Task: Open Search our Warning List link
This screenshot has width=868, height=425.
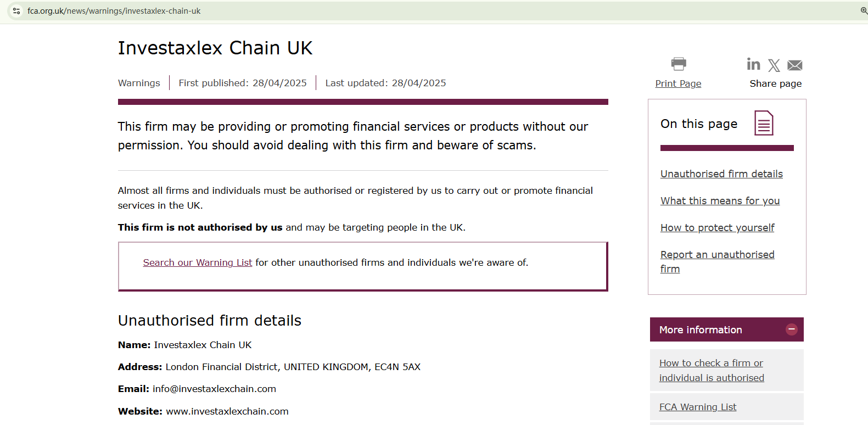Action: (198, 262)
